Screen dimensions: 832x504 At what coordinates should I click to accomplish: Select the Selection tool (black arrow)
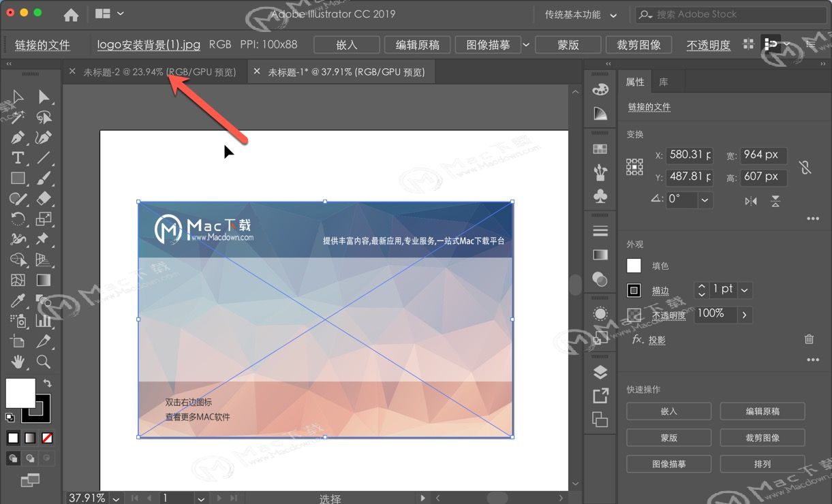(x=18, y=97)
